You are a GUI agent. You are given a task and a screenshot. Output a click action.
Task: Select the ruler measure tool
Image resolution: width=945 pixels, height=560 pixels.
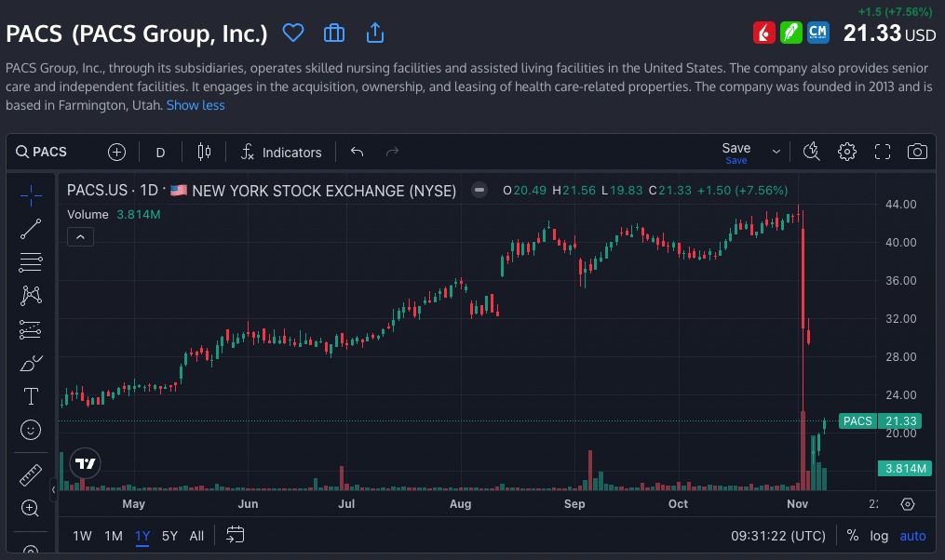click(31, 475)
